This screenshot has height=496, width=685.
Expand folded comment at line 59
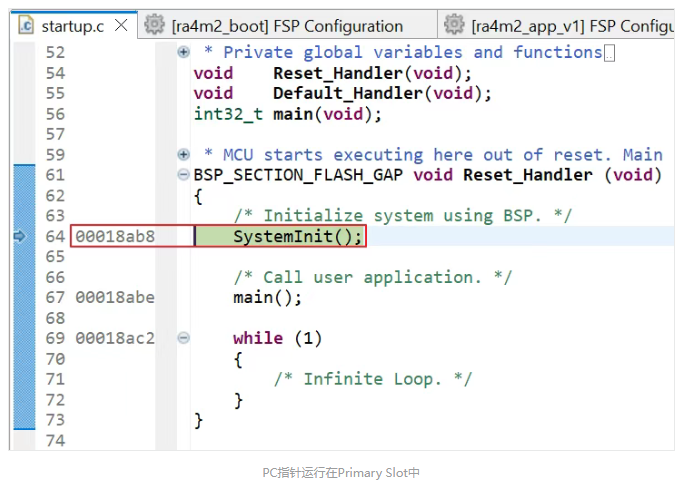pyautogui.click(x=183, y=155)
